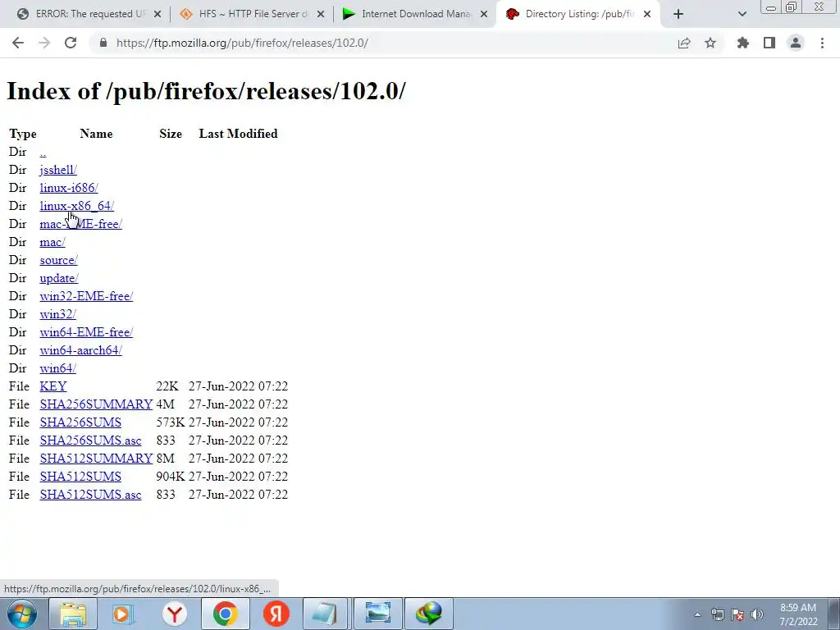Open the Chrome profile avatar
840x630 pixels.
pos(796,43)
